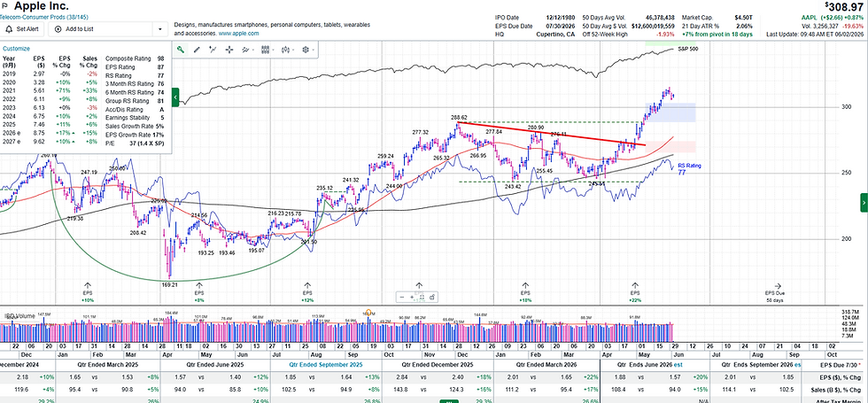Click the fit-to-screen icon in zoom controls

422,298
